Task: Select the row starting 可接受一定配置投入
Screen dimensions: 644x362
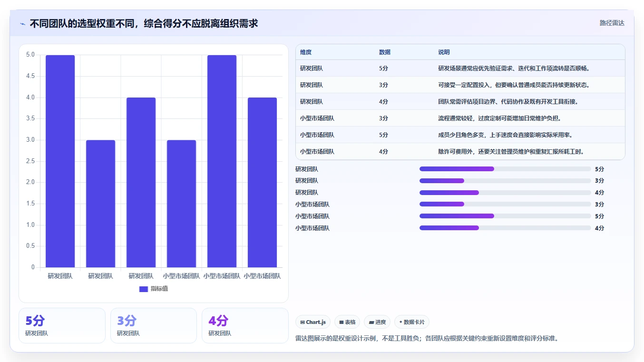Action: coord(460,85)
